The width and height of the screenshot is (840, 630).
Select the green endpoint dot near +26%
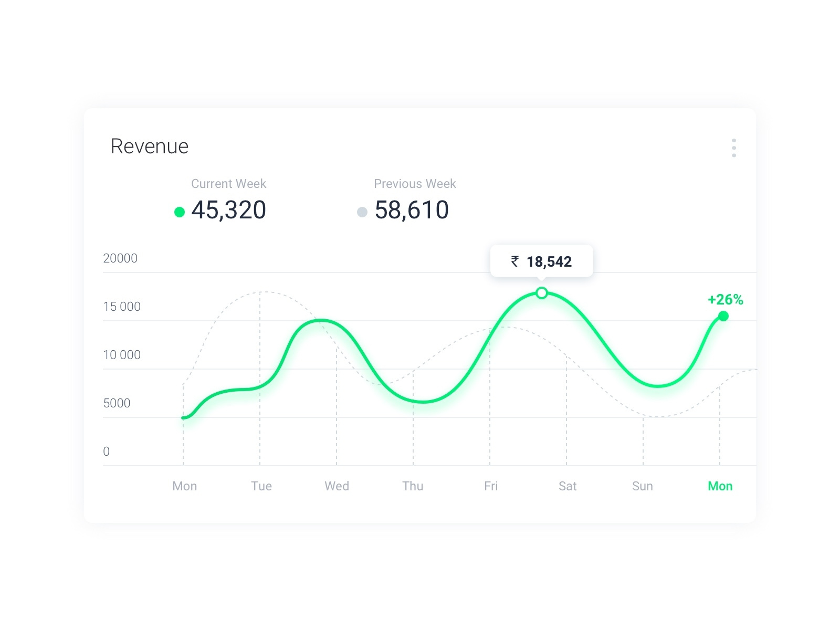click(723, 316)
